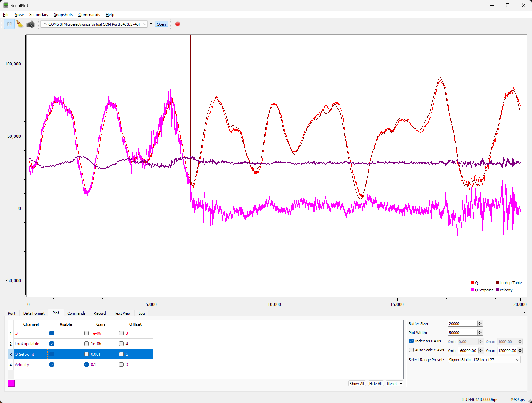Click the 4989sps status bar text

(x=517, y=399)
